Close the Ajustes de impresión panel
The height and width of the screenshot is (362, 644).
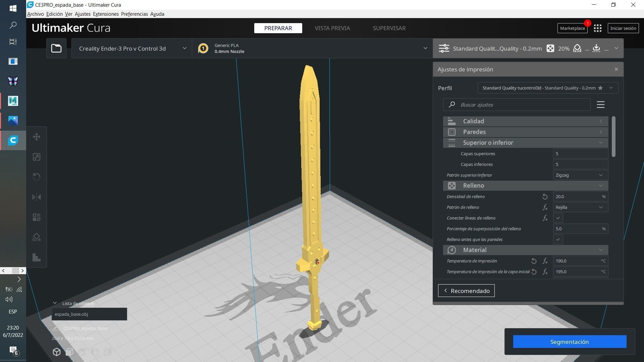(x=616, y=69)
